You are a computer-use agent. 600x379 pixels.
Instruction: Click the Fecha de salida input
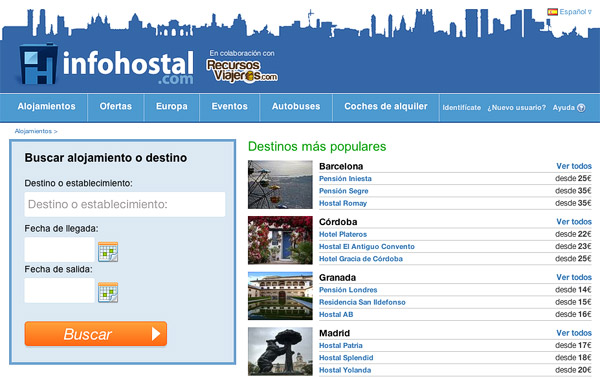[59, 291]
